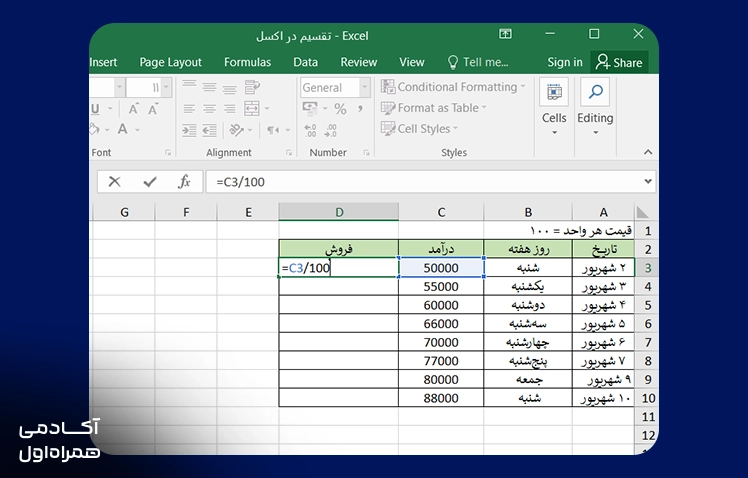Click in the formula bar text

(x=240, y=182)
